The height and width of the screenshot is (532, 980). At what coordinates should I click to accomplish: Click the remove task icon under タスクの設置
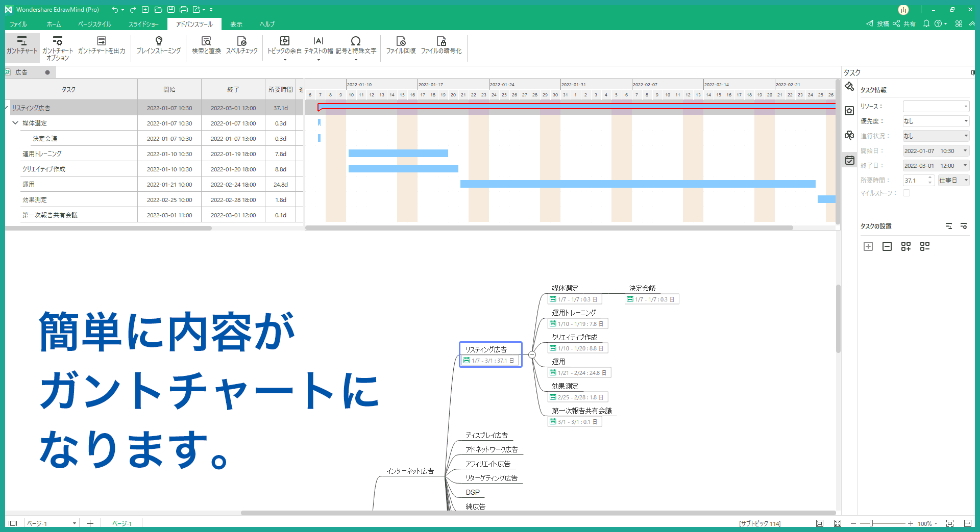887,246
